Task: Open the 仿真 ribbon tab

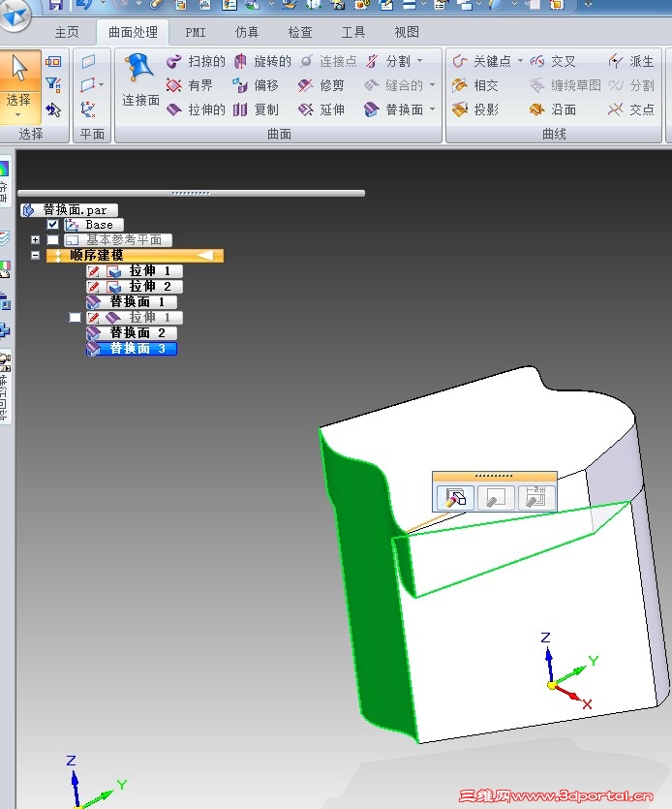Action: 247,33
